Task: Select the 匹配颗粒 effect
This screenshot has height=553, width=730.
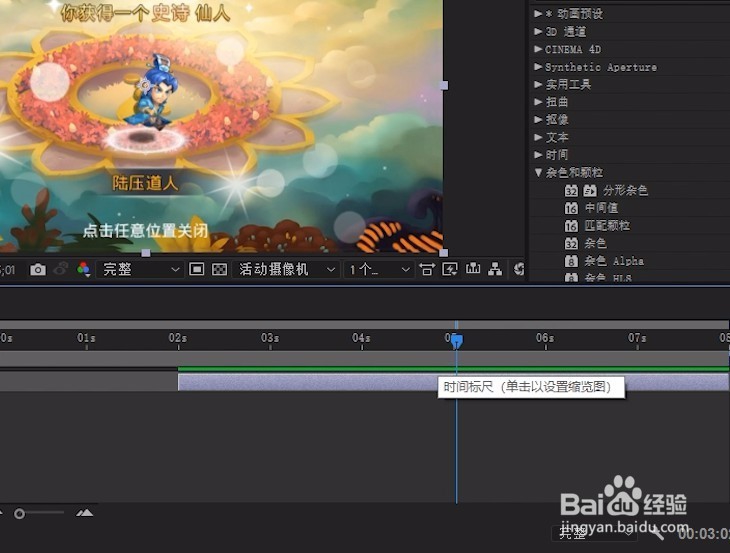Action: 607,226
